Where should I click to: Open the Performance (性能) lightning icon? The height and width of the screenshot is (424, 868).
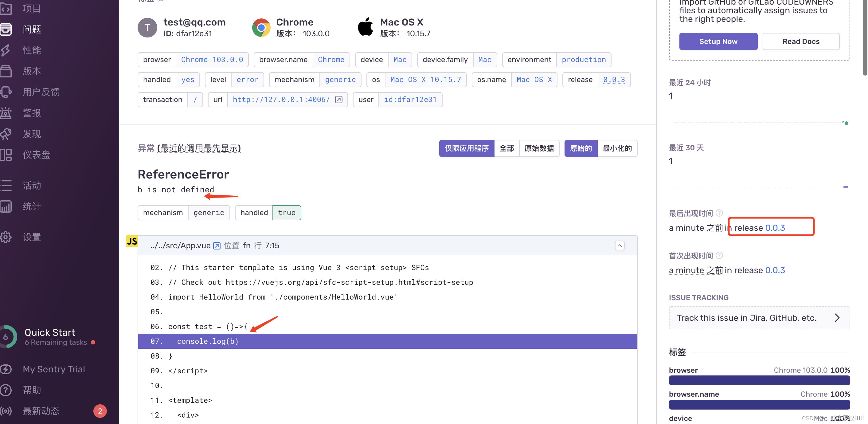pos(6,50)
